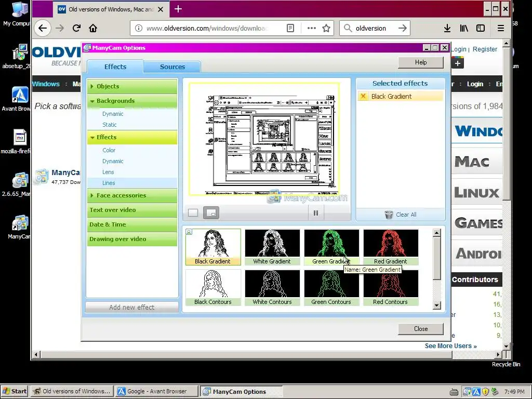Image resolution: width=532 pixels, height=399 pixels.
Task: Apply the Black Gradient effect
Action: pos(213,247)
